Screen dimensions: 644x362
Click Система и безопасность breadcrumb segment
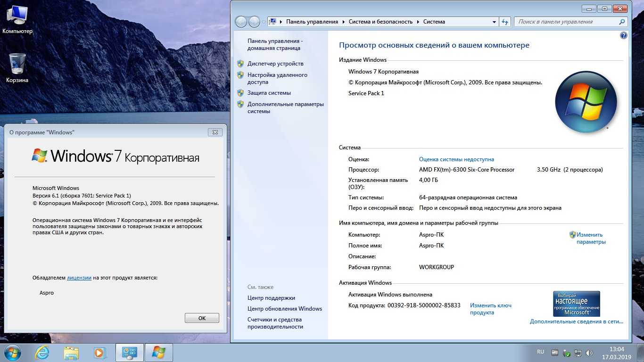click(x=380, y=22)
